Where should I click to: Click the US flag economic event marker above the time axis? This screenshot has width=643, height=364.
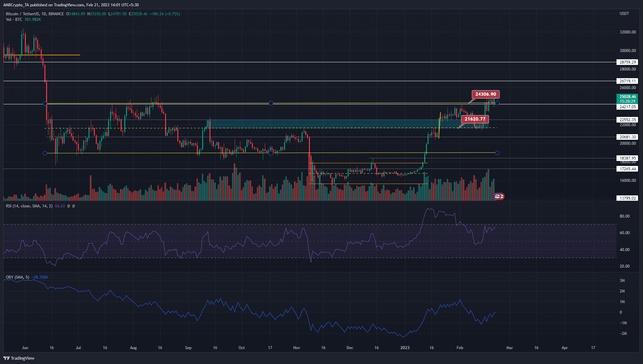click(x=497, y=196)
